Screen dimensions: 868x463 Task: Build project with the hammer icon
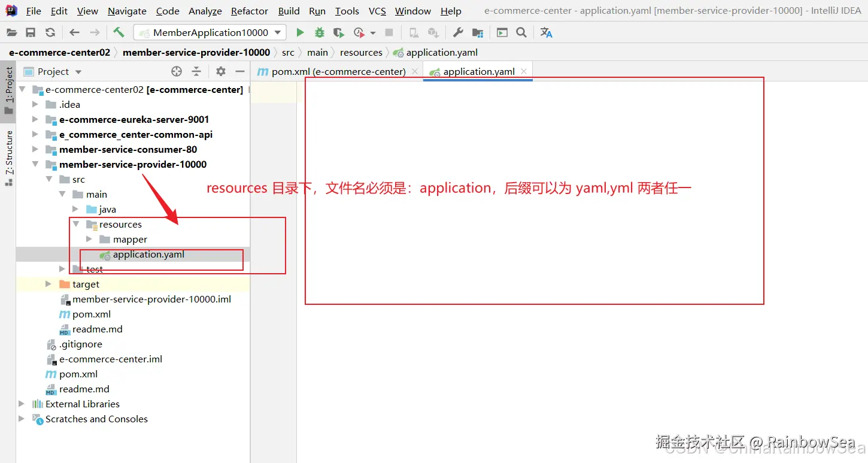[x=119, y=32]
